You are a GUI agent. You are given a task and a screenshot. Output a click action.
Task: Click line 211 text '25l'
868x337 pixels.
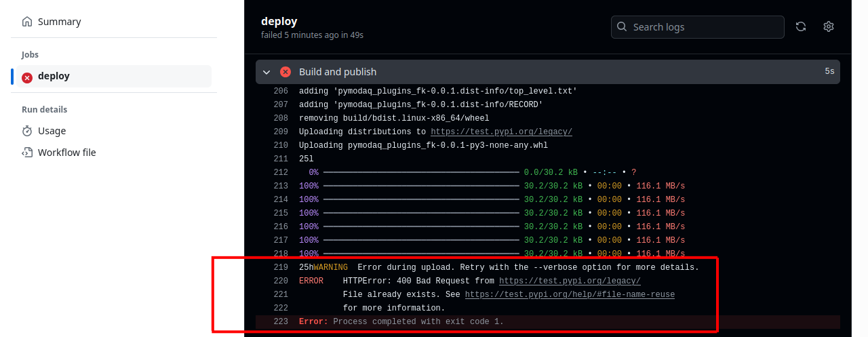point(307,159)
